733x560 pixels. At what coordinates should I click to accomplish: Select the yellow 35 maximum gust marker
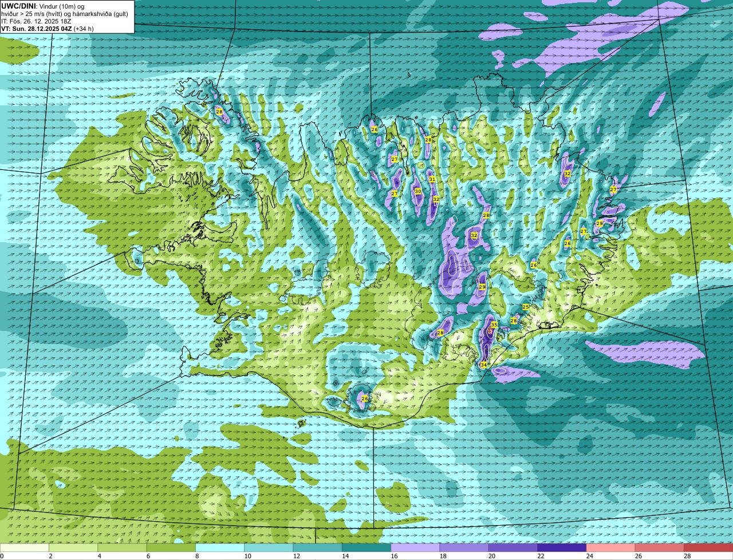point(494,325)
